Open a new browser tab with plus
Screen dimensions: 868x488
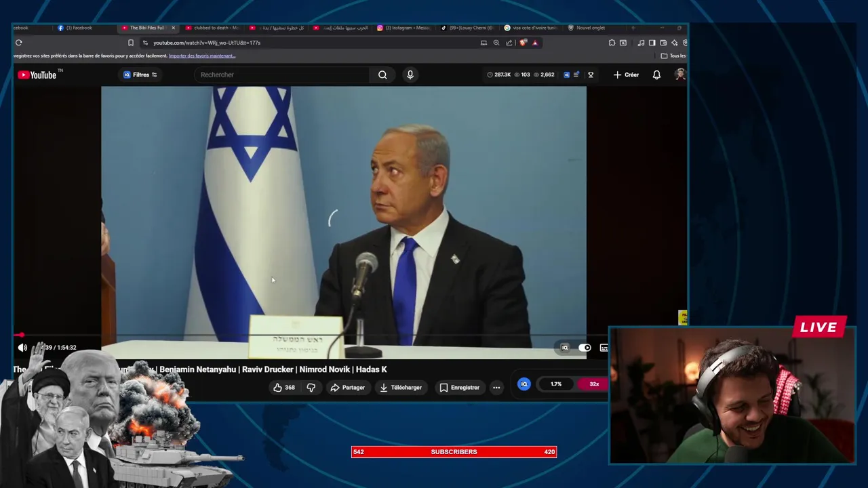633,28
